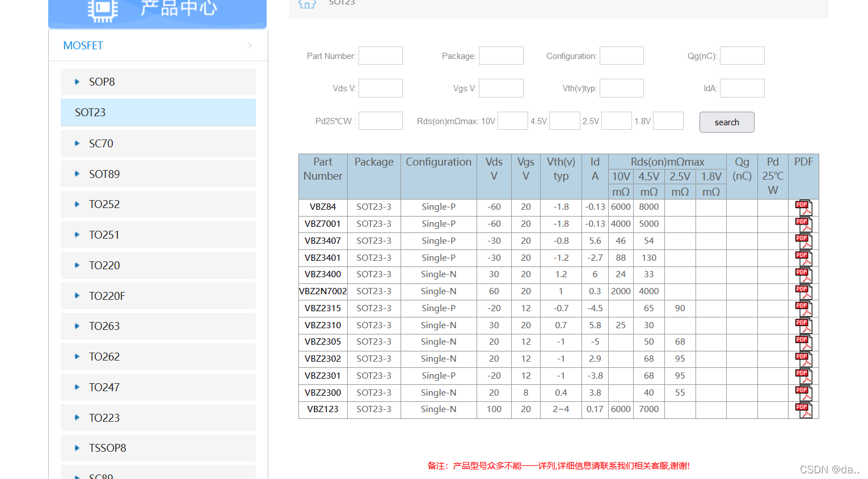The height and width of the screenshot is (479, 868).
Task: Open the CSDN author link
Action: [x=830, y=469]
